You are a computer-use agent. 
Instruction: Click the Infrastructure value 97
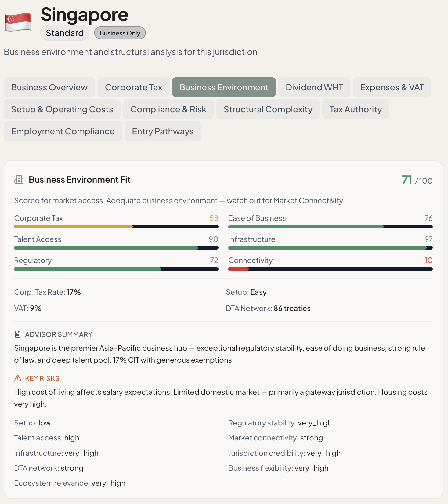click(x=428, y=239)
